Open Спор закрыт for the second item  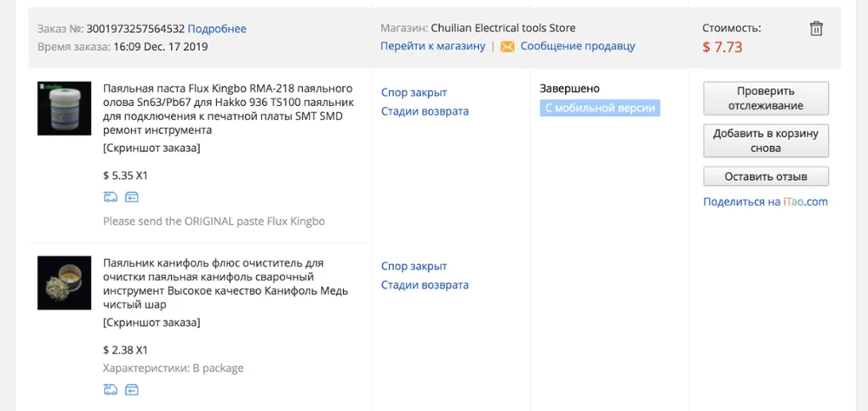click(x=414, y=266)
